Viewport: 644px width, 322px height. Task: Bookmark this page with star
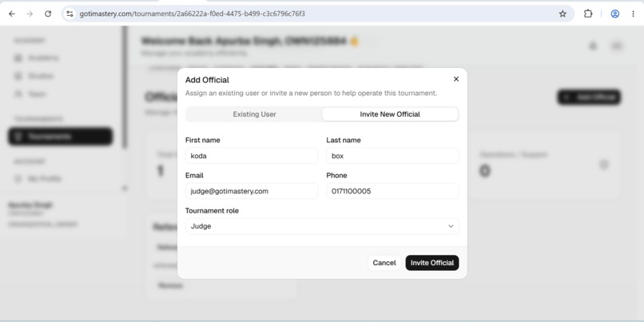[563, 14]
